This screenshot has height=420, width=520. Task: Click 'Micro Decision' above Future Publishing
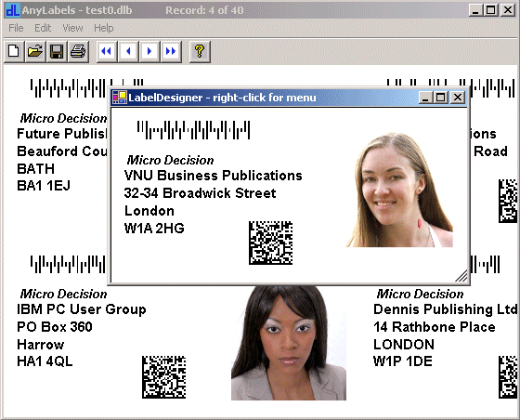click(63, 118)
